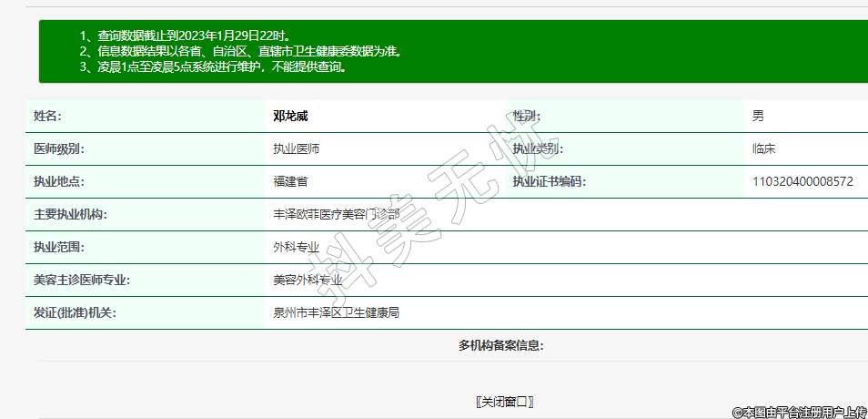This screenshot has height=419, width=868.
Task: Click the 执业范围 label
Action: tap(59, 248)
